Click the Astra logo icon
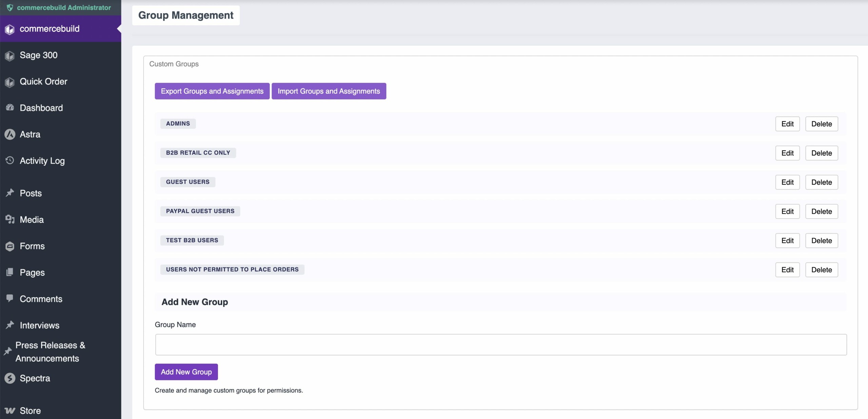 [x=10, y=134]
